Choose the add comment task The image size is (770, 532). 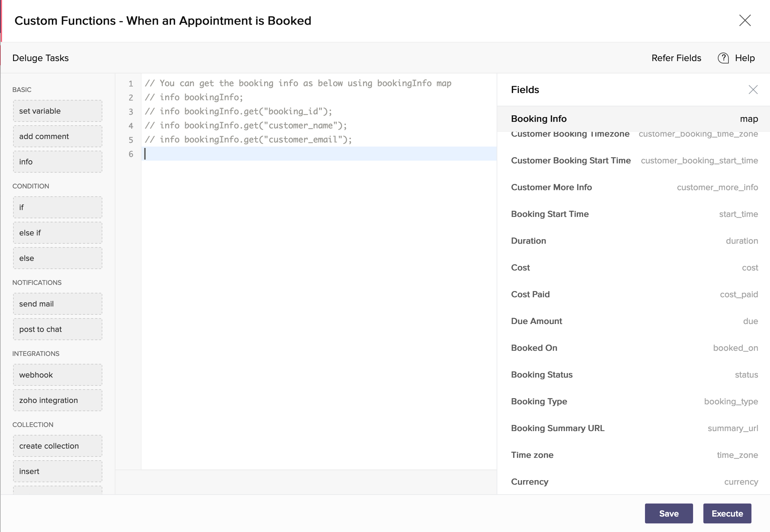coord(57,136)
